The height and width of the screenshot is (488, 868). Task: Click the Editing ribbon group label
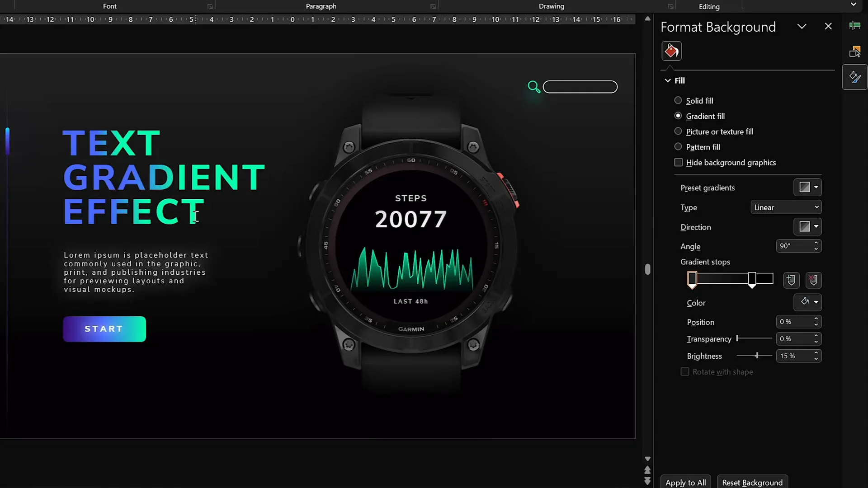point(709,6)
